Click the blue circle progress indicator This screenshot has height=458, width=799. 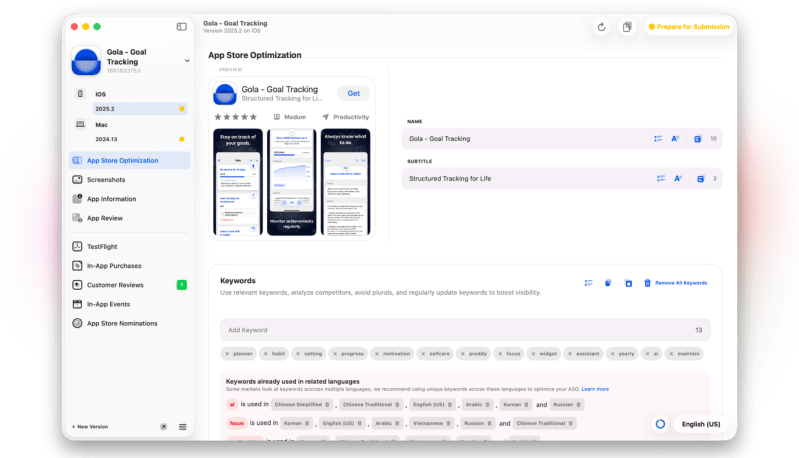coord(660,424)
